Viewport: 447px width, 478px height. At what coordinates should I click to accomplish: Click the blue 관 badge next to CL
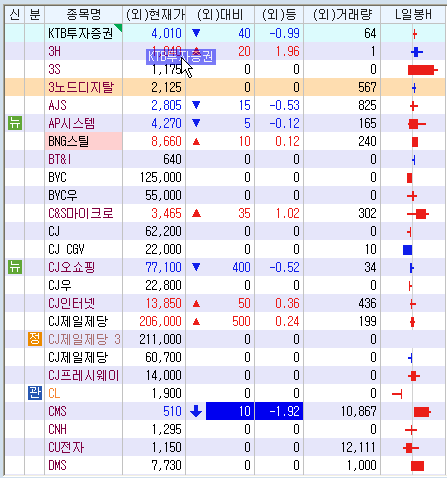[x=35, y=393]
